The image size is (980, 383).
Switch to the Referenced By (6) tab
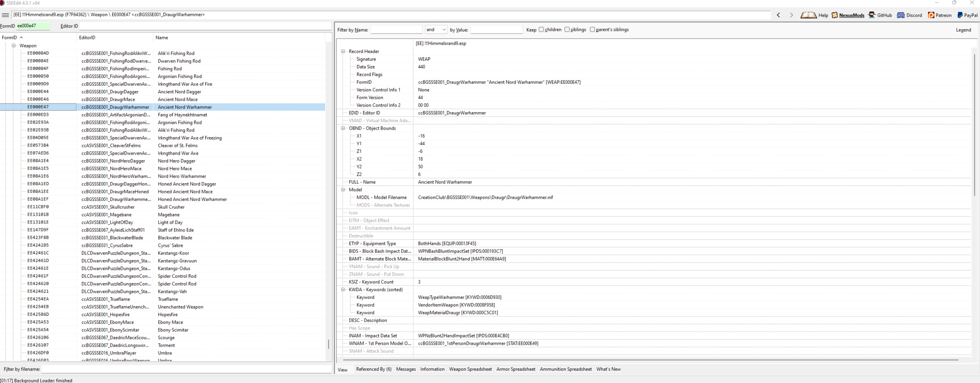374,369
